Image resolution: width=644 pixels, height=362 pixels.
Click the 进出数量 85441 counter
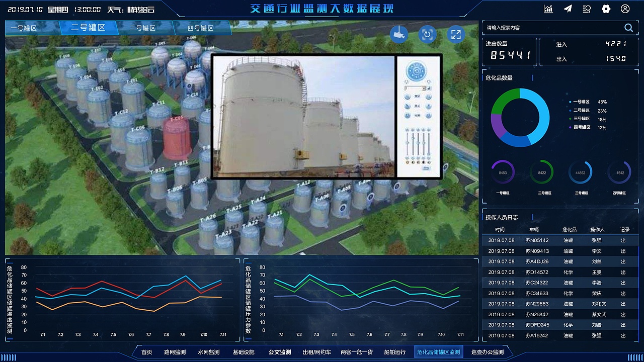510,52
